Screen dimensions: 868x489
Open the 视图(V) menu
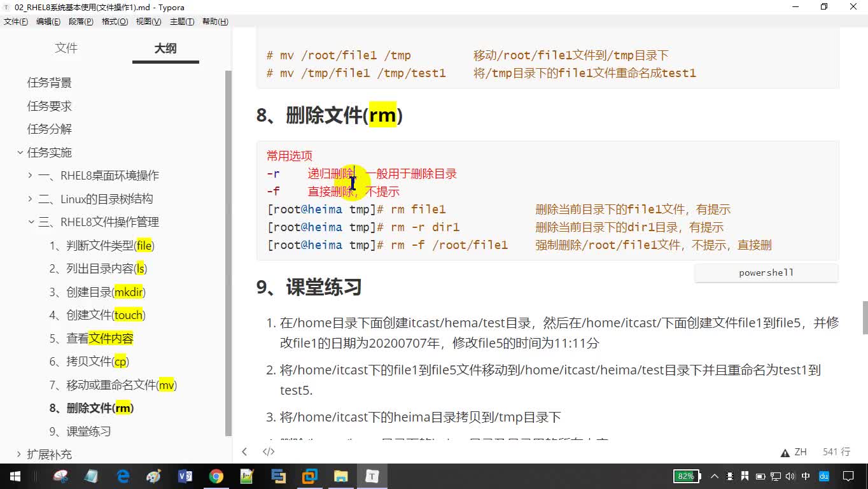click(148, 22)
